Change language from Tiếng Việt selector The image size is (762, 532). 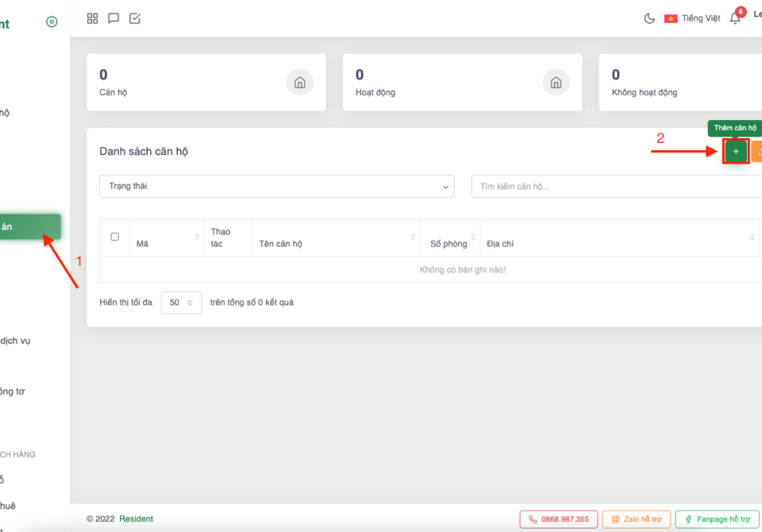click(692, 18)
